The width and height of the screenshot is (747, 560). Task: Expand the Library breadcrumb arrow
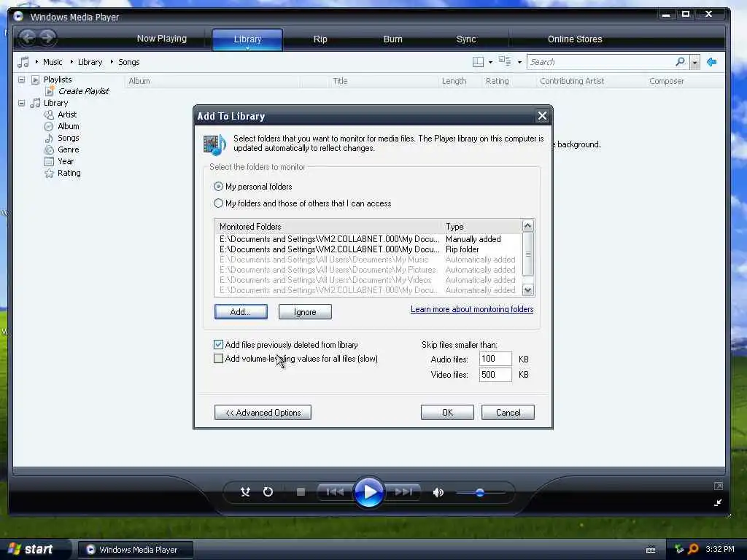point(71,62)
